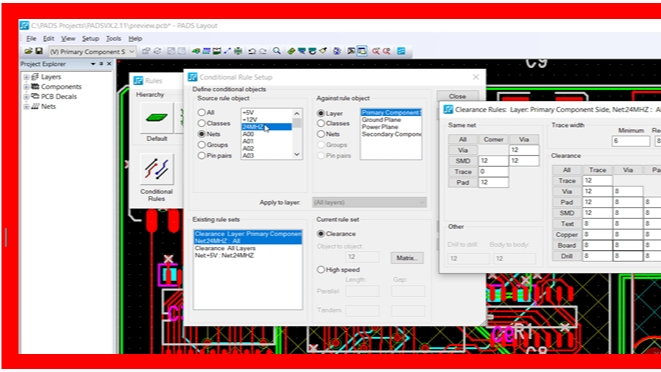Choose the High speed rule set radio

(321, 270)
